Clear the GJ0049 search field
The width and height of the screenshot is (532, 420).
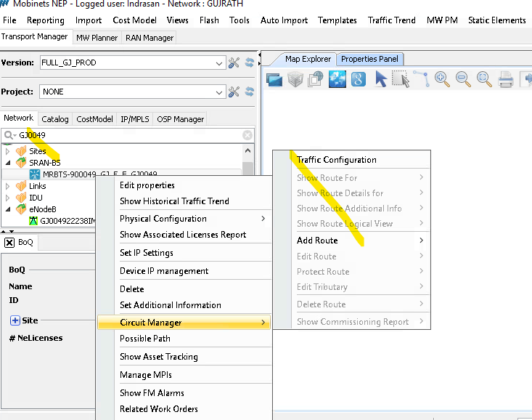tap(247, 135)
